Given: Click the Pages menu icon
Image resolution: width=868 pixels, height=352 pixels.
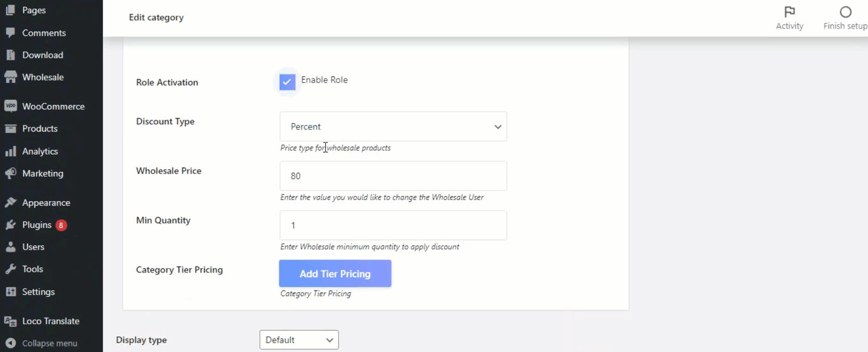Looking at the screenshot, I should coord(10,10).
